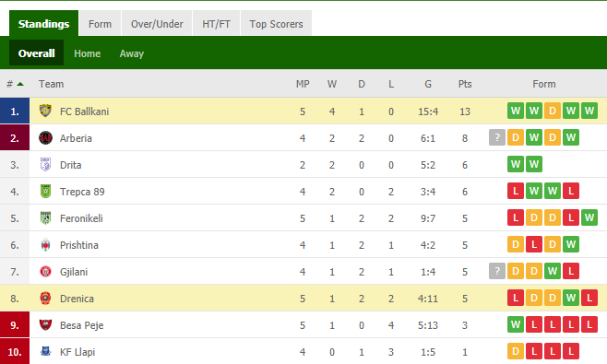This screenshot has width=607, height=364.
Task: Click the Prishtina club logo
Action: pos(45,245)
